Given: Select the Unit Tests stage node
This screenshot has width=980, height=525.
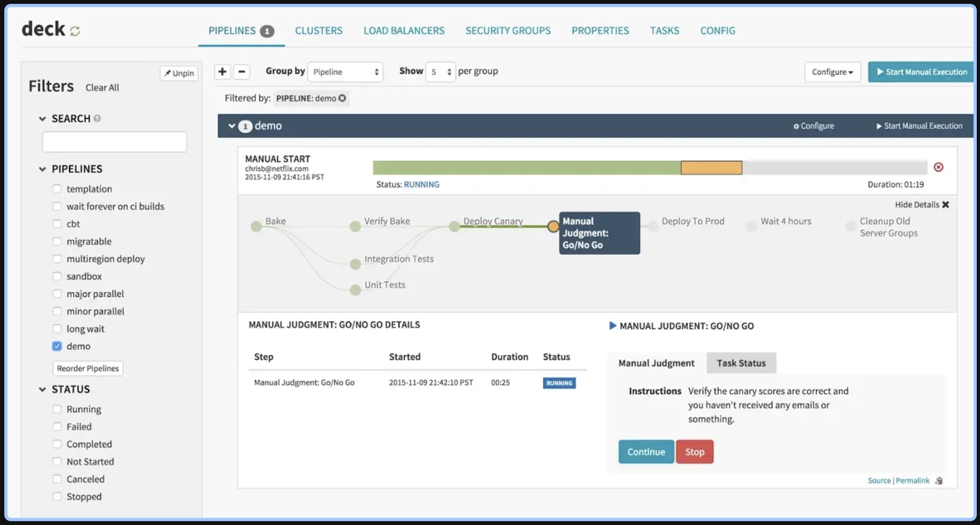Looking at the screenshot, I should pos(355,290).
